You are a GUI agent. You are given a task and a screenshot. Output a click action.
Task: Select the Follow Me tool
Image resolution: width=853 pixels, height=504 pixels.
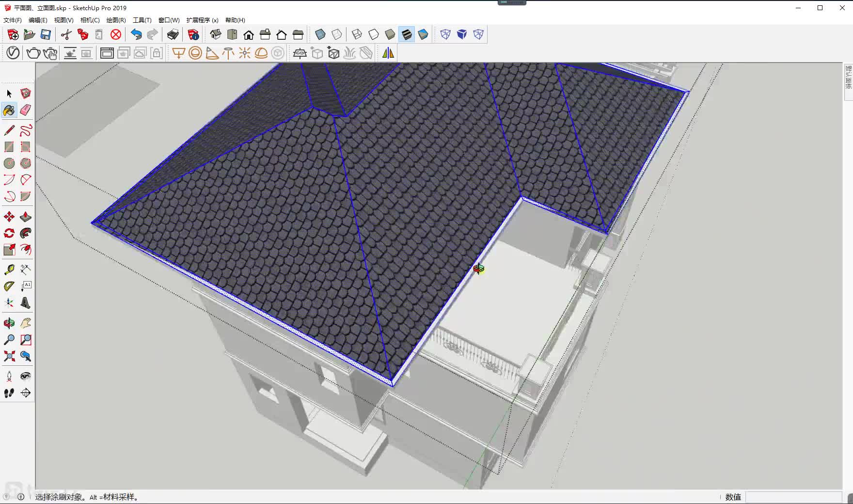[26, 233]
